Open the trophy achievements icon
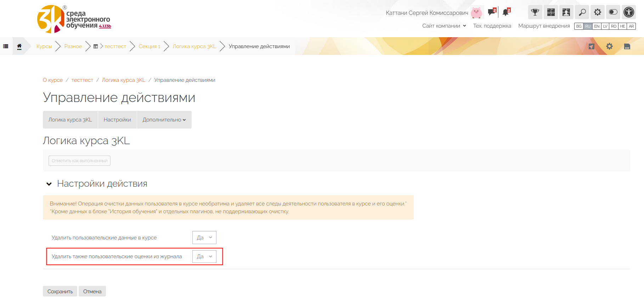The width and height of the screenshot is (644, 305). coord(535,12)
